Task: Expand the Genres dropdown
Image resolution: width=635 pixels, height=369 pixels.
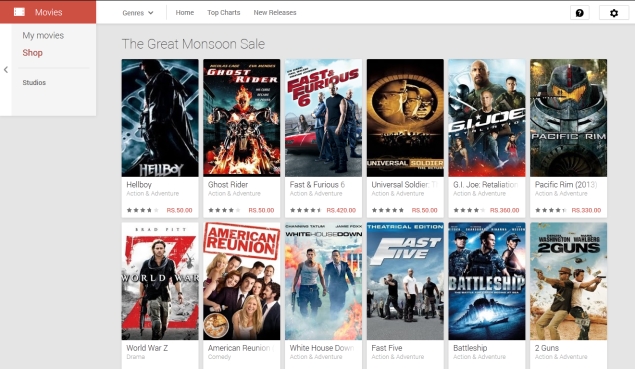Action: pos(138,13)
